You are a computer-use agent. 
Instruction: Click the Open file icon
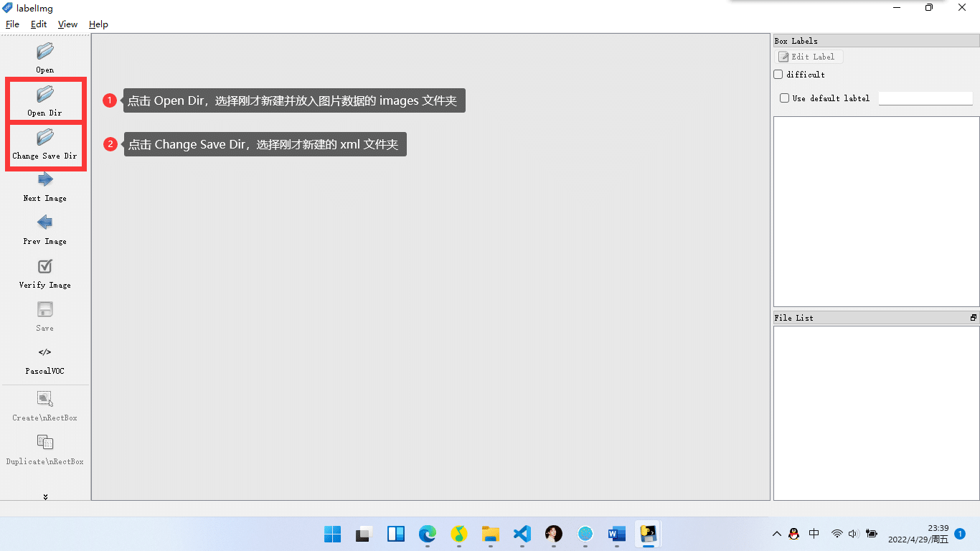click(x=45, y=52)
